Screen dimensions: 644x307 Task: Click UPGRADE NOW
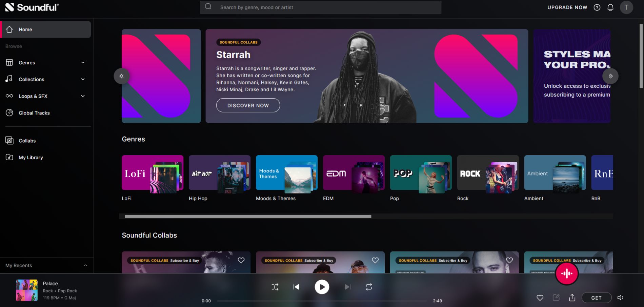tap(567, 7)
